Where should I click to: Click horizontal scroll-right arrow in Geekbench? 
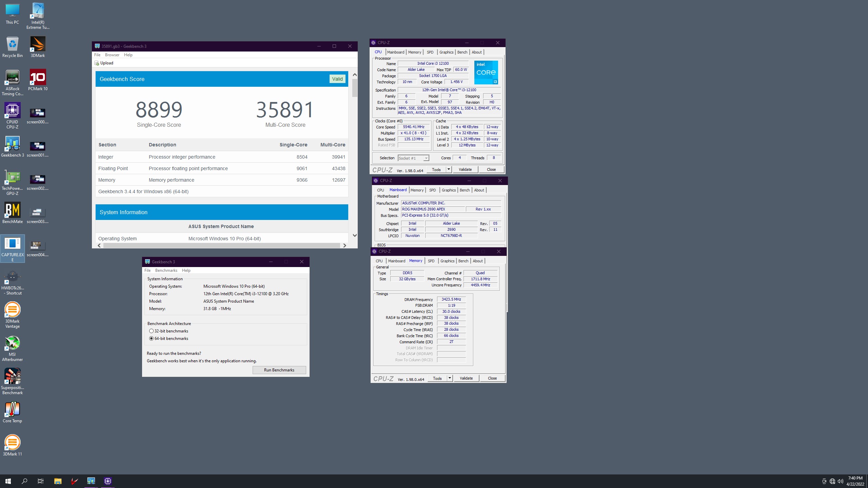point(344,245)
